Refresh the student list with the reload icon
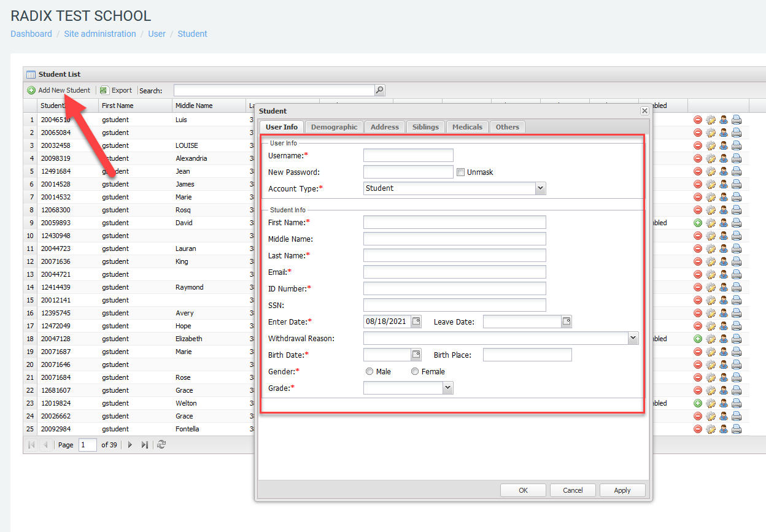766x532 pixels. pyautogui.click(x=161, y=445)
